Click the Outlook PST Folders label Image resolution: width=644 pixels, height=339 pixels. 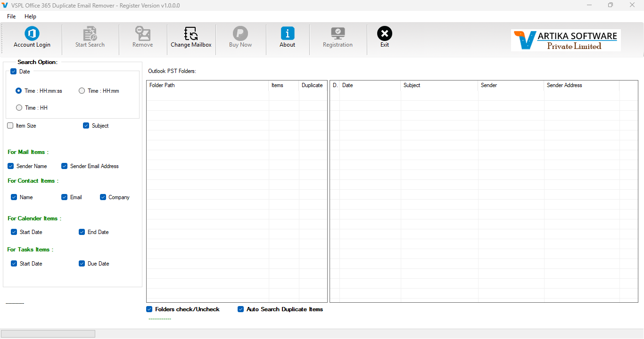click(x=172, y=71)
